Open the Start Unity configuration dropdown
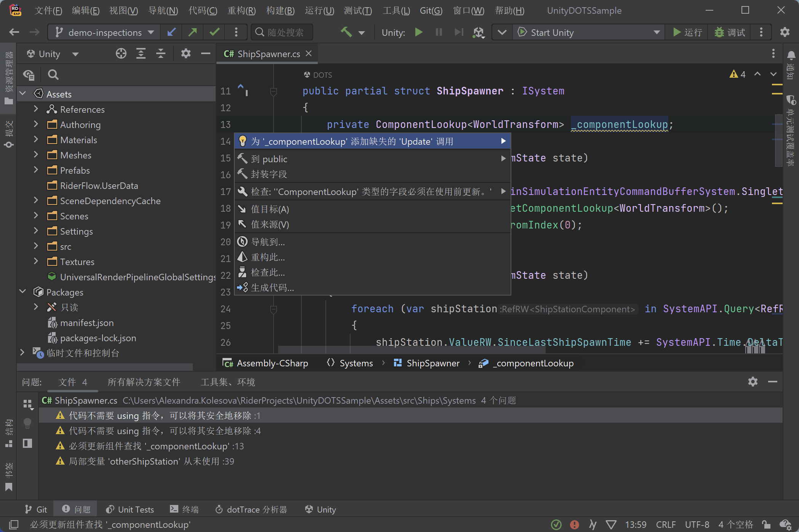The height and width of the screenshot is (532, 799). click(656, 32)
